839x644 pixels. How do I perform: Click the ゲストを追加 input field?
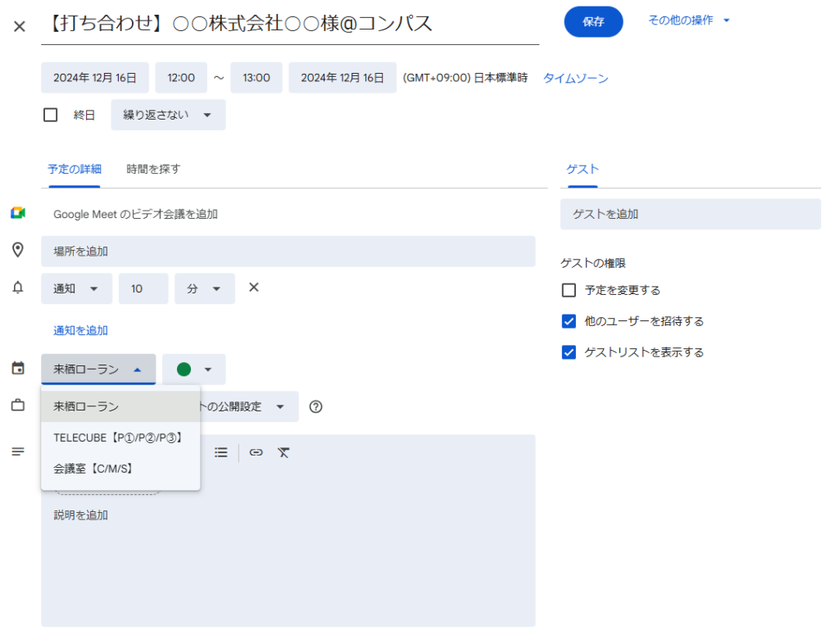coord(690,214)
